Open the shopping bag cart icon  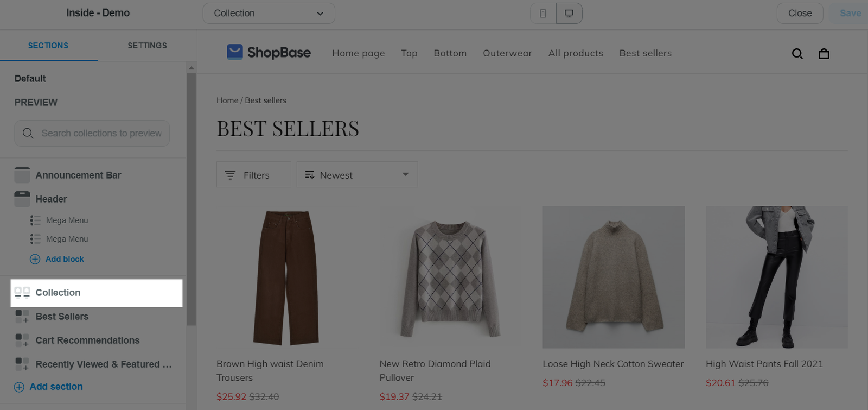824,54
